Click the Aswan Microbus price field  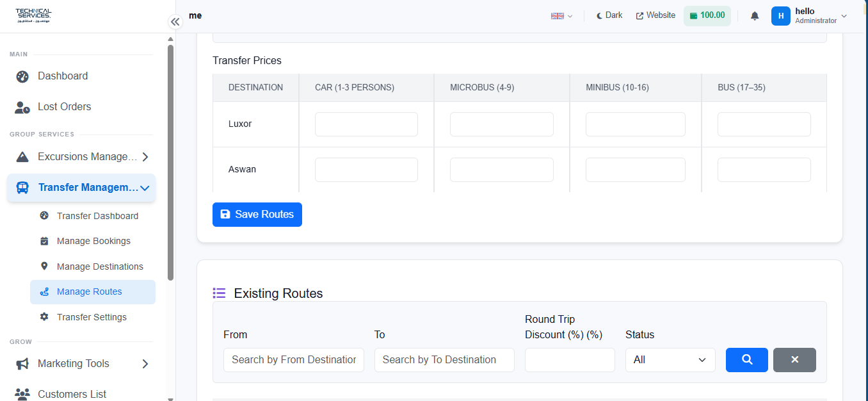[502, 170]
